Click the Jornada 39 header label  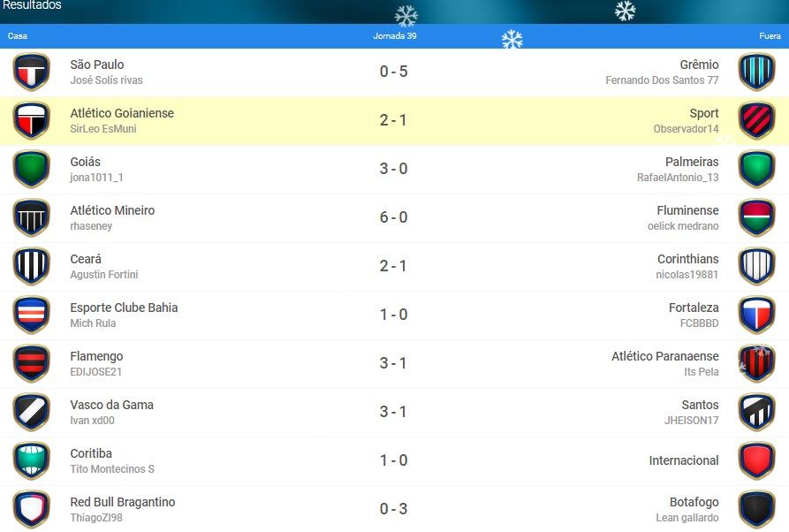pos(395,35)
